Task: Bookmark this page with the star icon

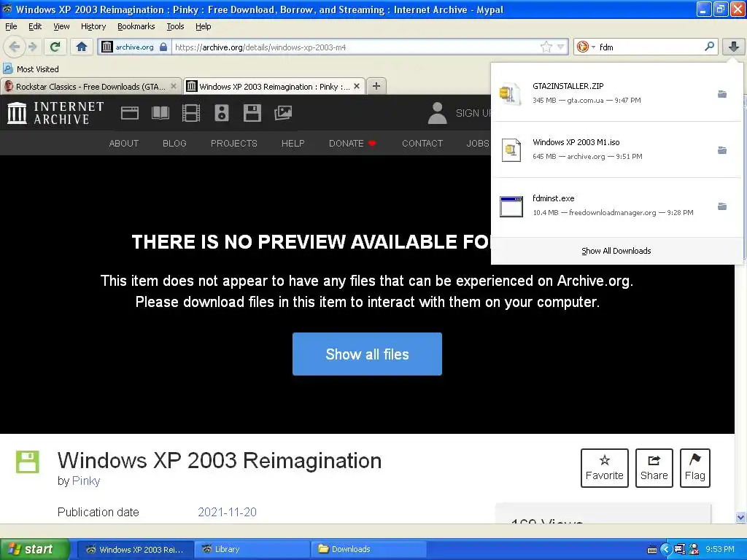Action: [546, 47]
